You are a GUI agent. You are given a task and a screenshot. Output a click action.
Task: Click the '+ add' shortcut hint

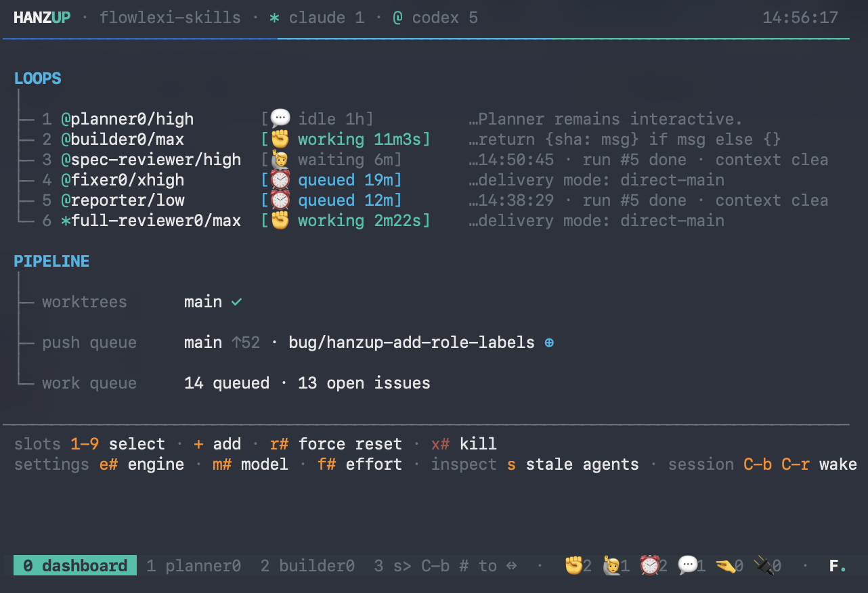point(217,444)
